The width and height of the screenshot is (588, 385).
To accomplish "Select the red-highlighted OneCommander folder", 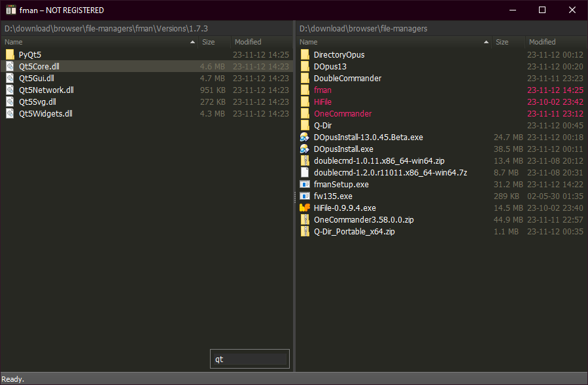I will 342,114.
